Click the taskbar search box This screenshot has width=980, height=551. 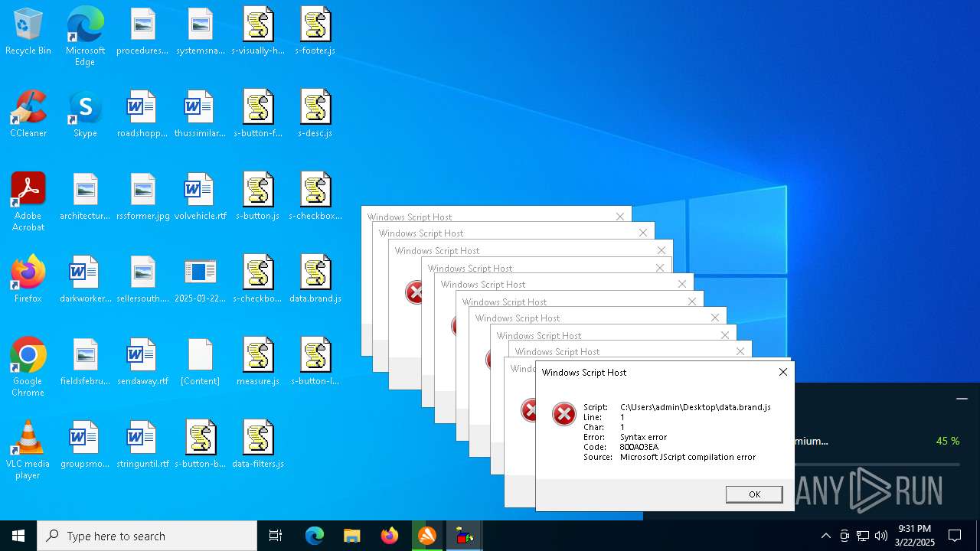point(147,536)
